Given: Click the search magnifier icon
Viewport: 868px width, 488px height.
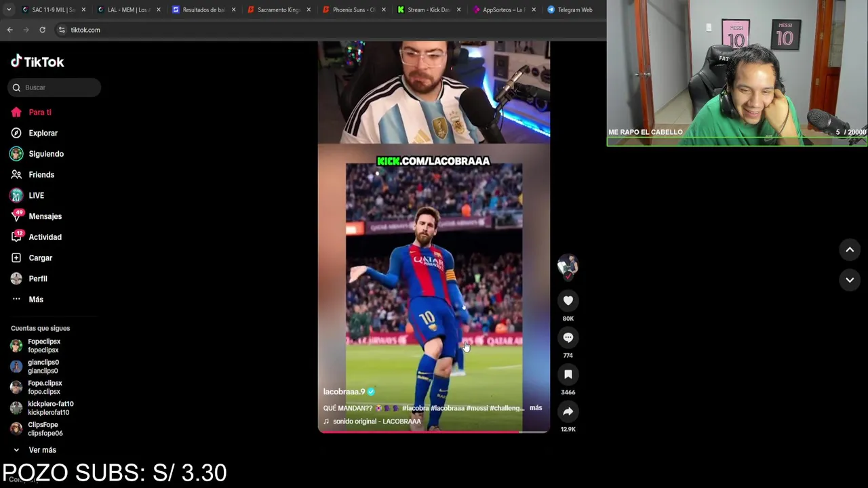Looking at the screenshot, I should [16, 87].
